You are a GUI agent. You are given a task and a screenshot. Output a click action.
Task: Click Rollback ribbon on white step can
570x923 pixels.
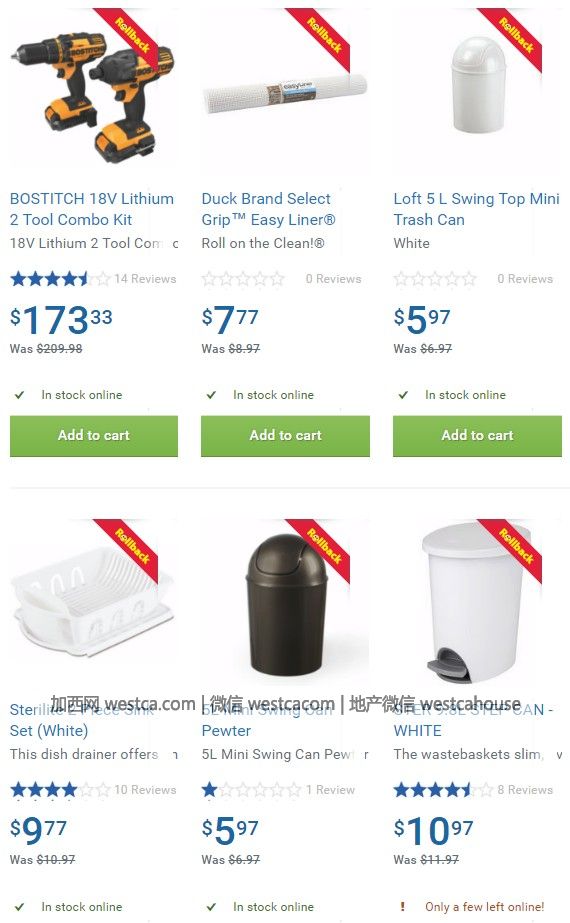tap(516, 547)
